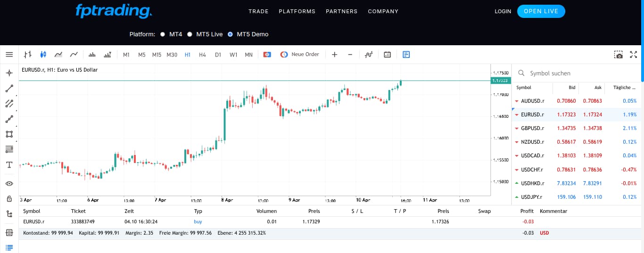
Task: Click the LOGIN link
Action: 503,11
